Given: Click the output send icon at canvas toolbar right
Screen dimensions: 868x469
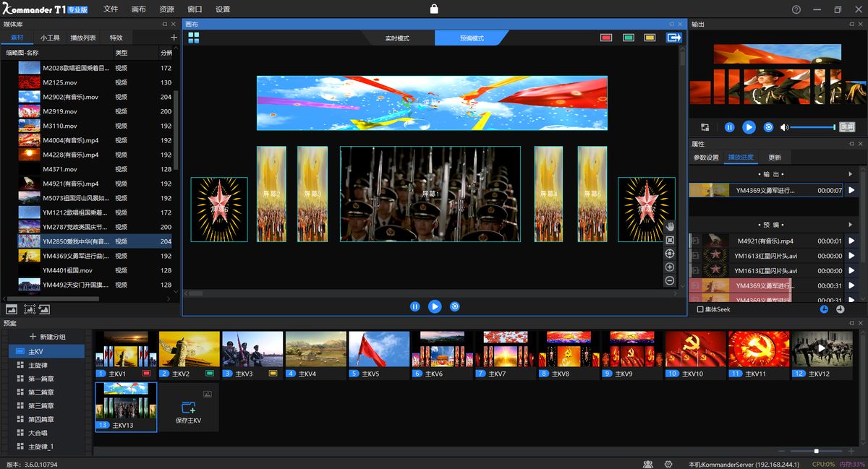Looking at the screenshot, I should point(674,37).
